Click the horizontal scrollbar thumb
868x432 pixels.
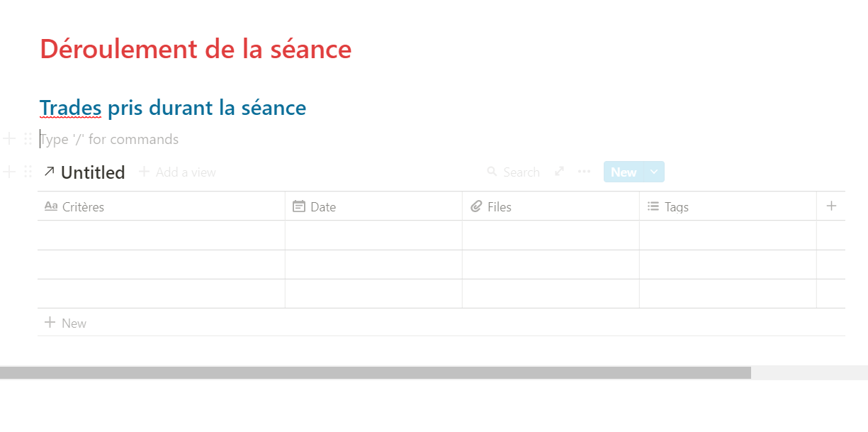pyautogui.click(x=376, y=373)
